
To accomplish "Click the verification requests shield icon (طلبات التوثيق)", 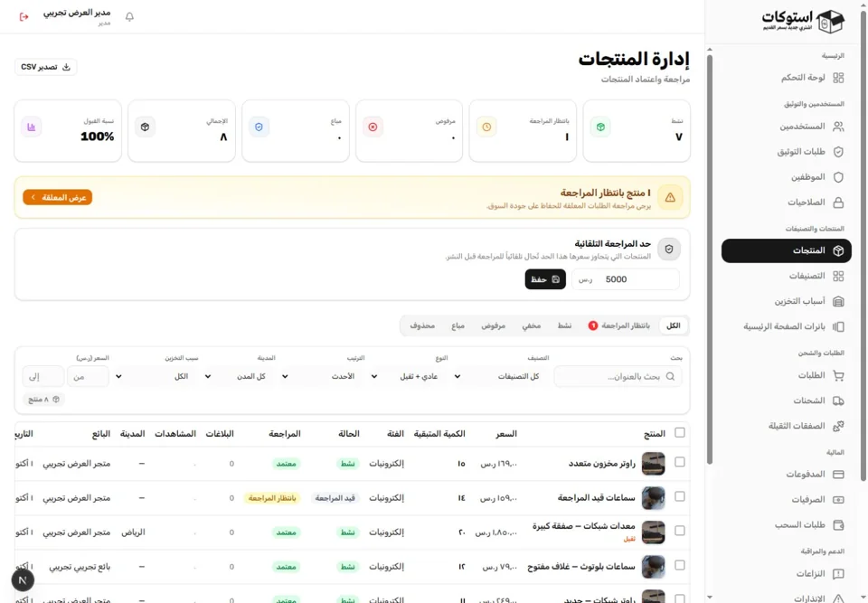I will (x=838, y=152).
